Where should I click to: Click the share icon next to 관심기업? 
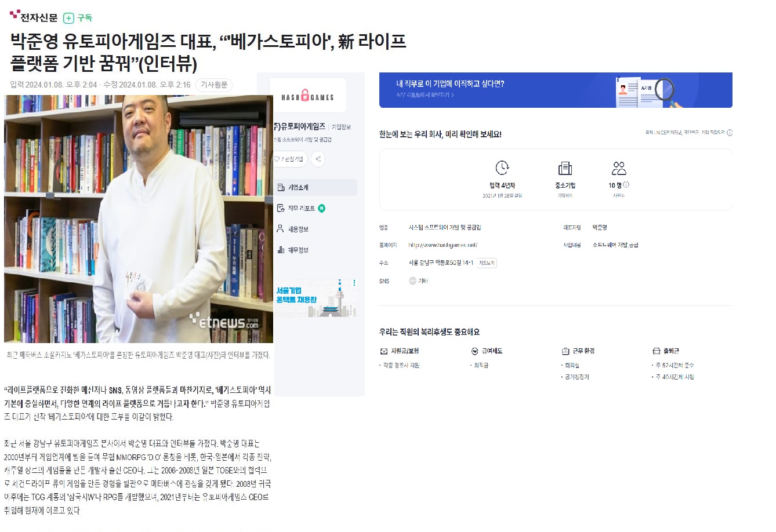318,159
